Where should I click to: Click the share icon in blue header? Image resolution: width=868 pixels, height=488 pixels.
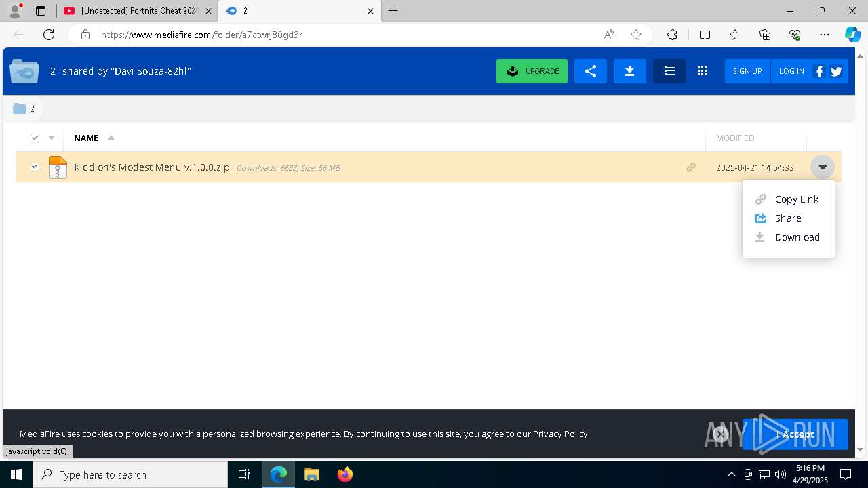tap(590, 71)
